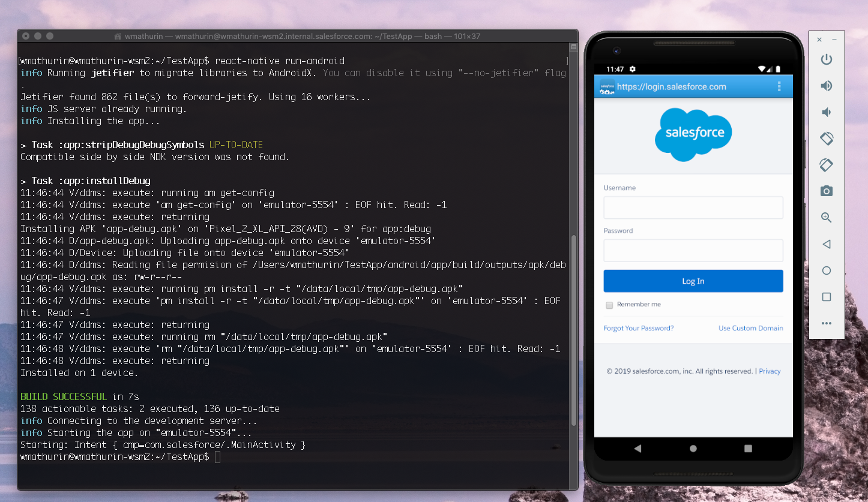Click inside the Username input field

[693, 208]
